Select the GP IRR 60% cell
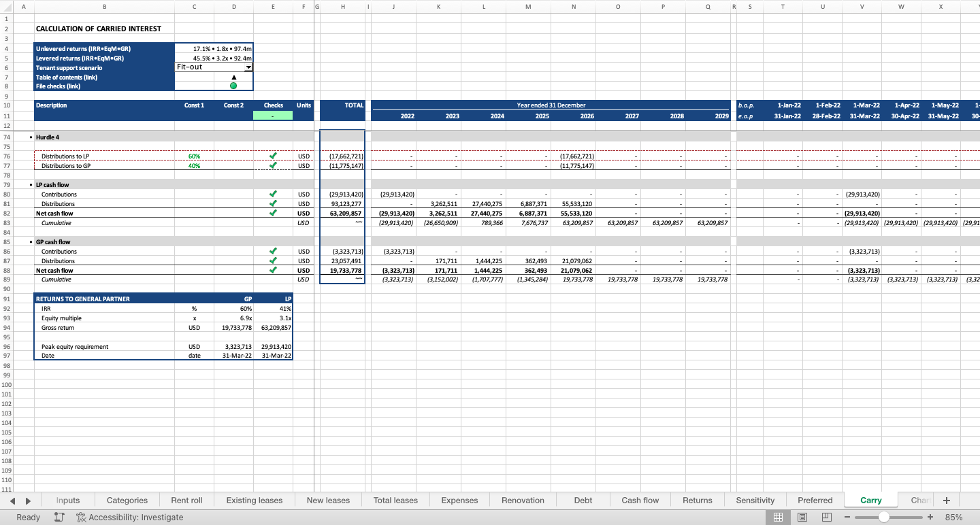The height and width of the screenshot is (525, 980). click(233, 309)
